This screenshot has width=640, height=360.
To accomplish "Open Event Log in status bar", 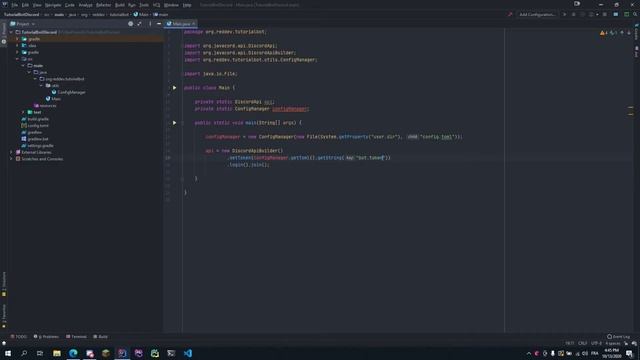I will [618, 337].
